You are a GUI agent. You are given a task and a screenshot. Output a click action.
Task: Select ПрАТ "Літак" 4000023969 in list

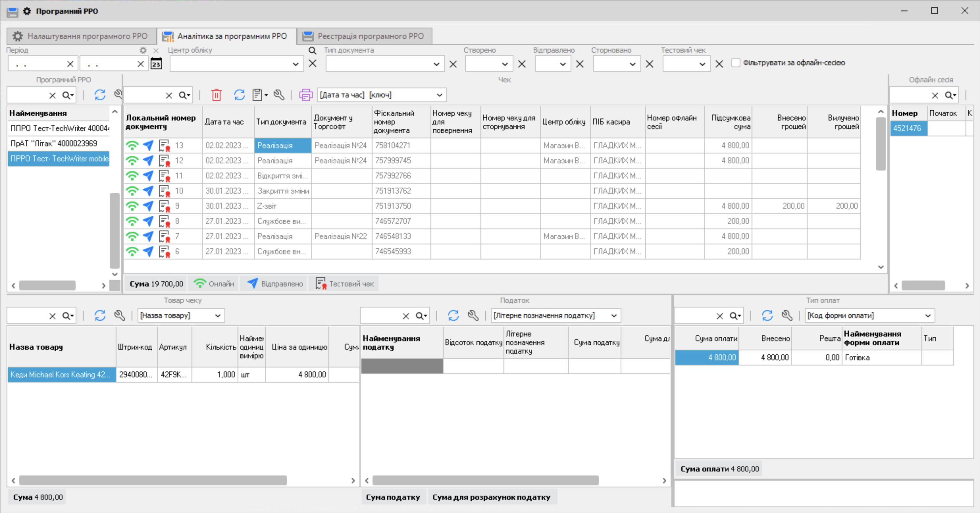click(54, 144)
